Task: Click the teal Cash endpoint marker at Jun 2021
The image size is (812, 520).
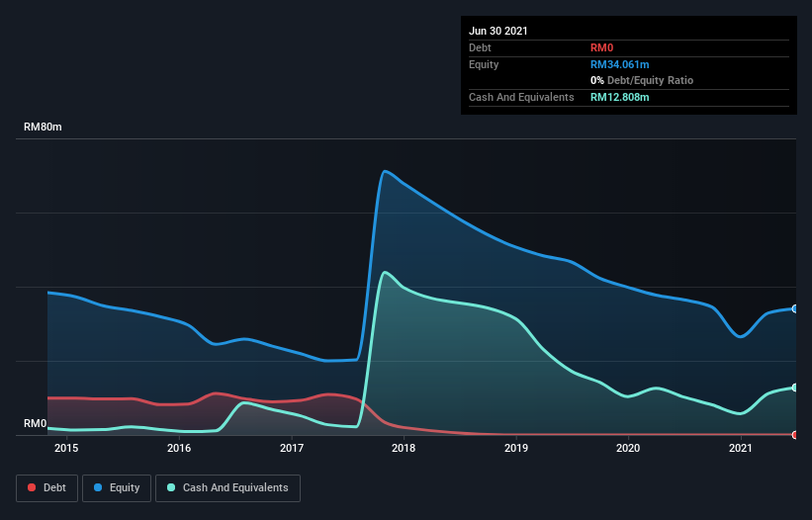Action: pos(795,388)
